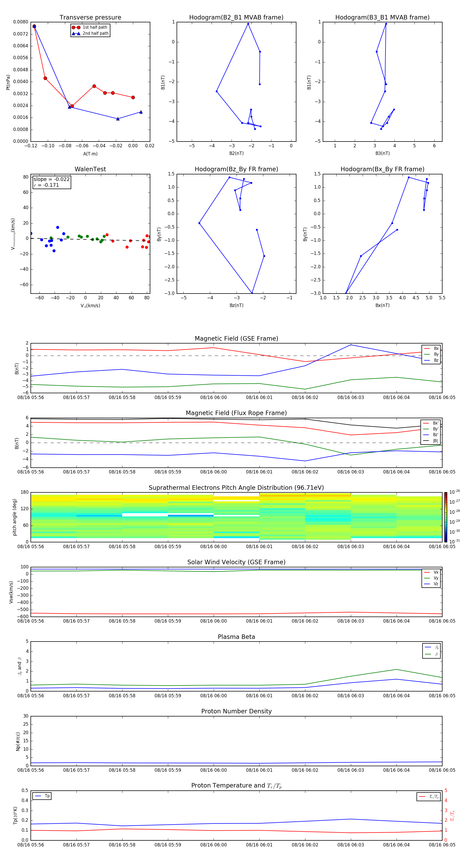Click the "Solar Wind Velocity (GSE Frame)" title
This screenshot has width=473, height=868.
pyautogui.click(x=236, y=562)
